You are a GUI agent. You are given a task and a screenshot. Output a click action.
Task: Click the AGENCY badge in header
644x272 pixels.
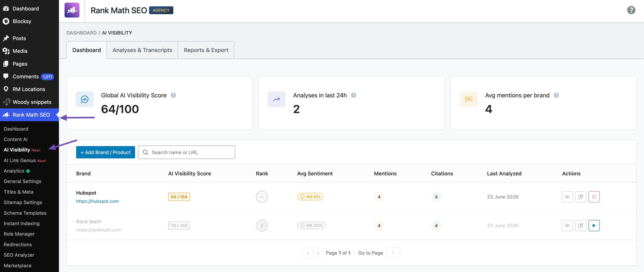[161, 10]
